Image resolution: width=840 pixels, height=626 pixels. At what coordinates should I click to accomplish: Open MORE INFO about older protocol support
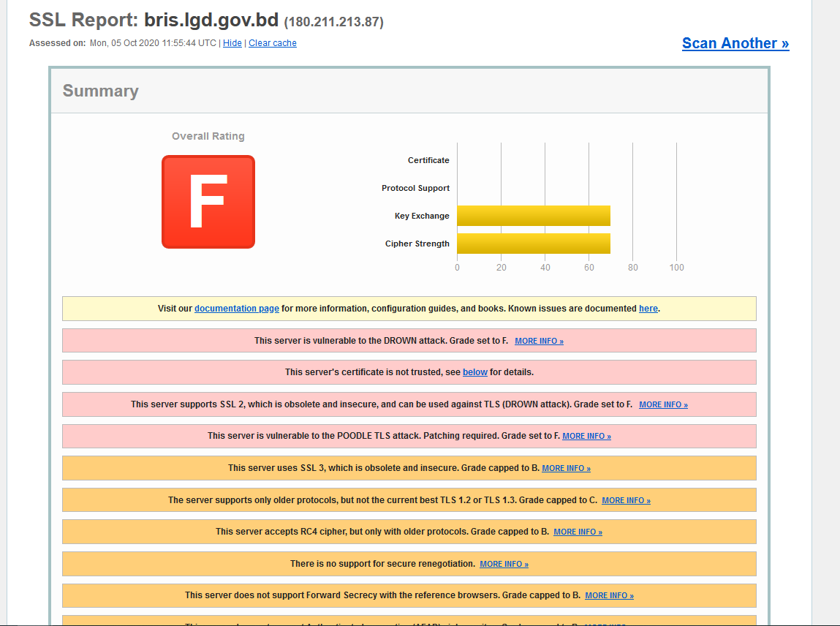click(625, 499)
